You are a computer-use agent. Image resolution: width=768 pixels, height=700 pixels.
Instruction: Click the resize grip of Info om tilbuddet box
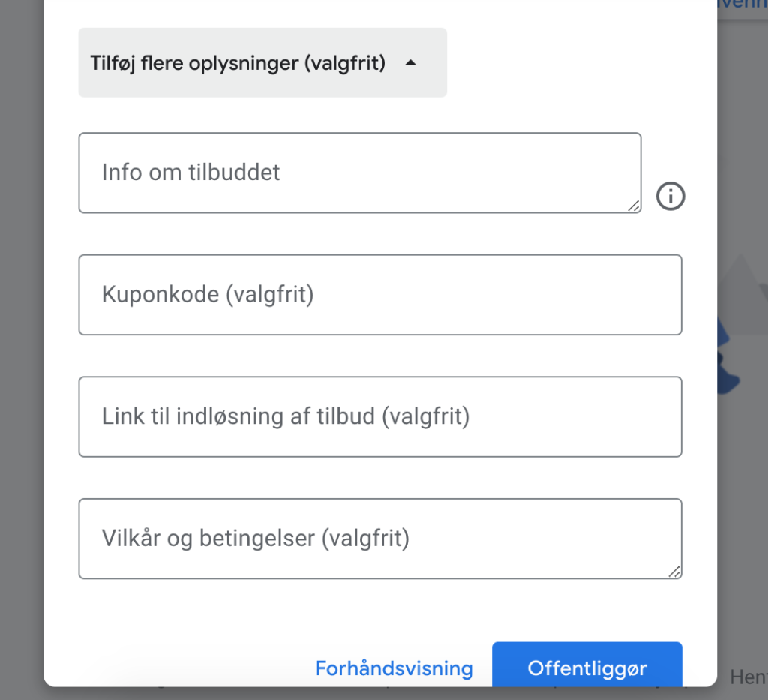634,206
